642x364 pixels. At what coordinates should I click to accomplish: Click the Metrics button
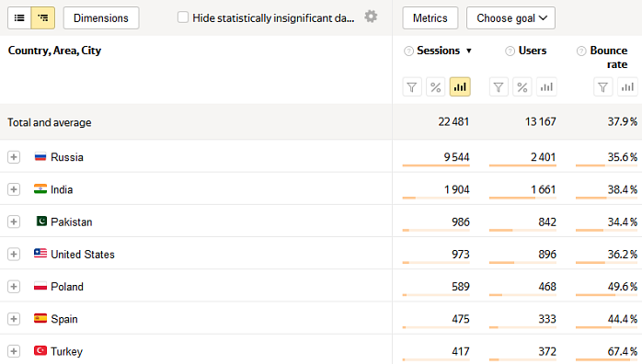(x=430, y=18)
